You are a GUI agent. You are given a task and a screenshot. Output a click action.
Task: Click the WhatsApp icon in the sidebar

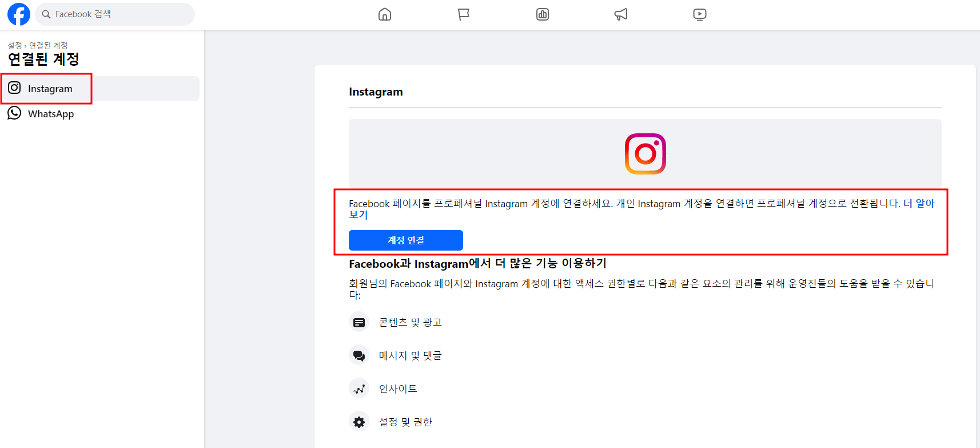tap(14, 113)
